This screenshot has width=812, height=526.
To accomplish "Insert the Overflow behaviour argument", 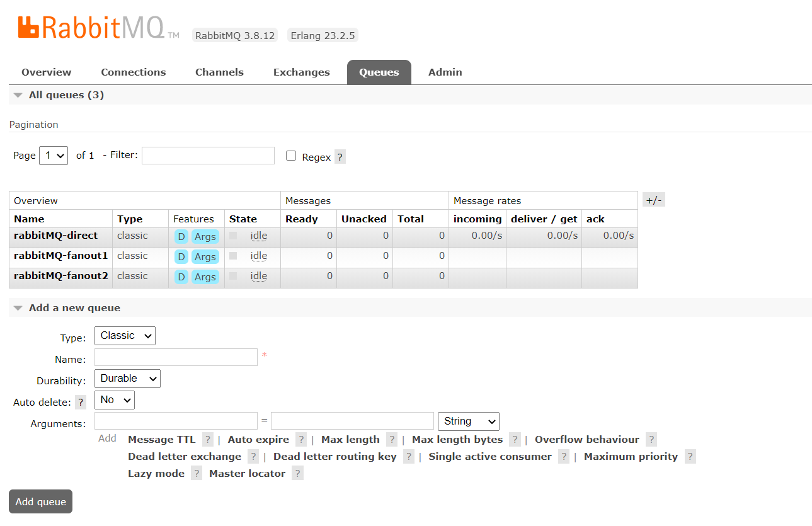I will (x=587, y=440).
